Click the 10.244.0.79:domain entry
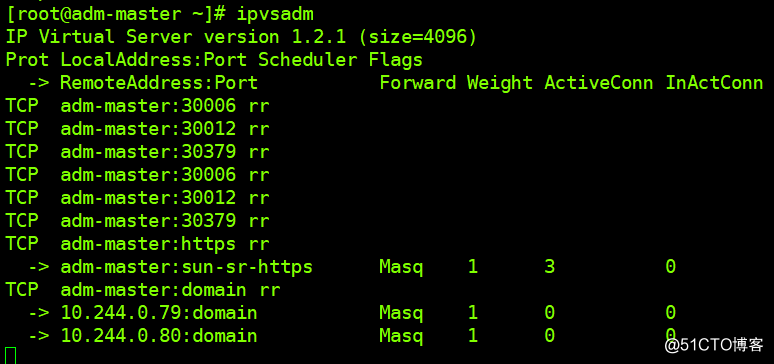774x364 pixels. (x=159, y=313)
